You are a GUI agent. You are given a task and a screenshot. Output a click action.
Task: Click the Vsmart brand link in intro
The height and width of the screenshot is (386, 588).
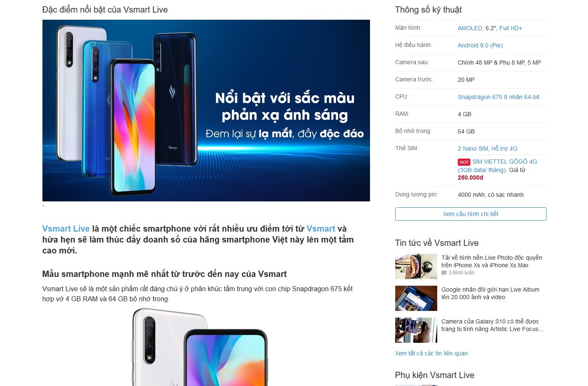coord(321,229)
